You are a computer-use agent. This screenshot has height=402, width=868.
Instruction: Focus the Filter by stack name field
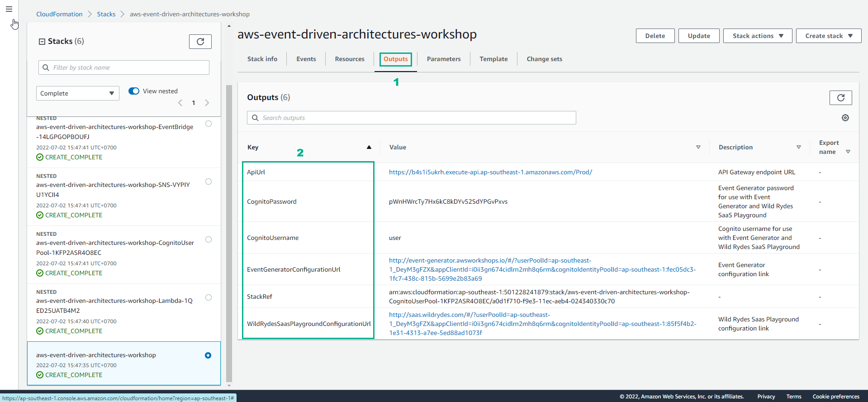(x=124, y=67)
